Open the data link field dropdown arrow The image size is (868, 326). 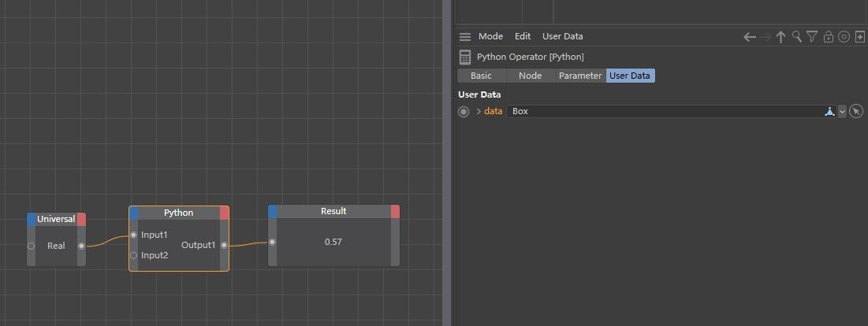842,112
